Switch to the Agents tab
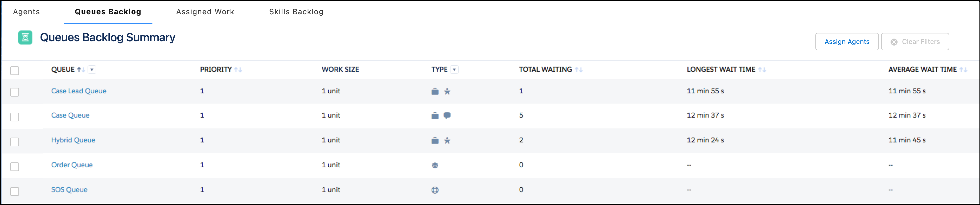 26,12
